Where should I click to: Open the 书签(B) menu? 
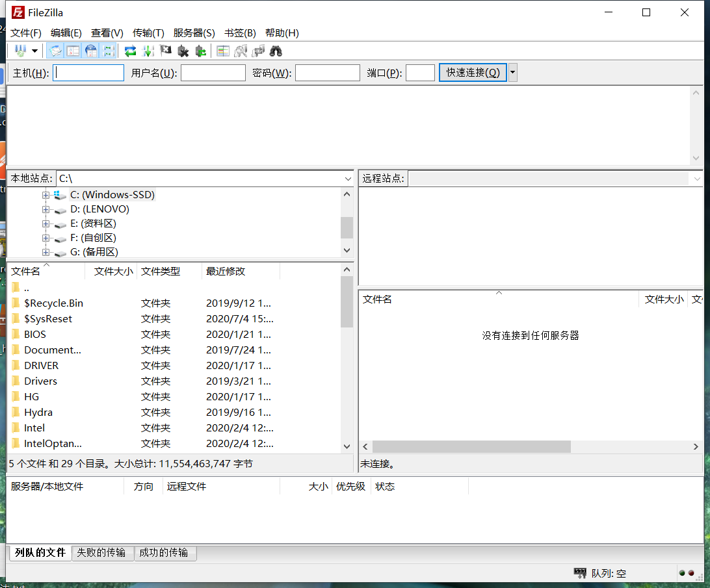tap(240, 33)
